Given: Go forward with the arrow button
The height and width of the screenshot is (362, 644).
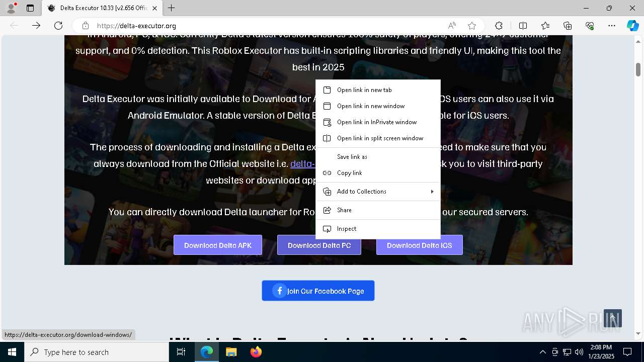Looking at the screenshot, I should (x=36, y=26).
